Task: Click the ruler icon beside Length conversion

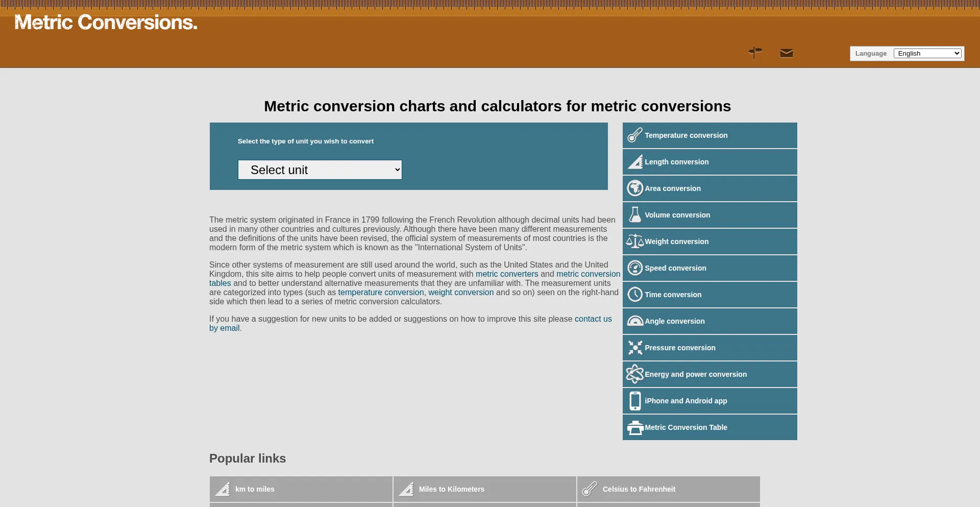Action: tap(634, 162)
